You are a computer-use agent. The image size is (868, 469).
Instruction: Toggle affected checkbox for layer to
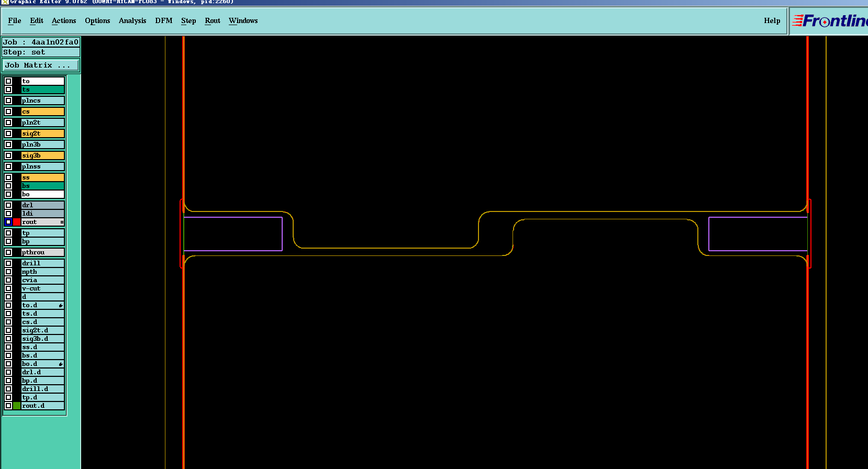8,81
